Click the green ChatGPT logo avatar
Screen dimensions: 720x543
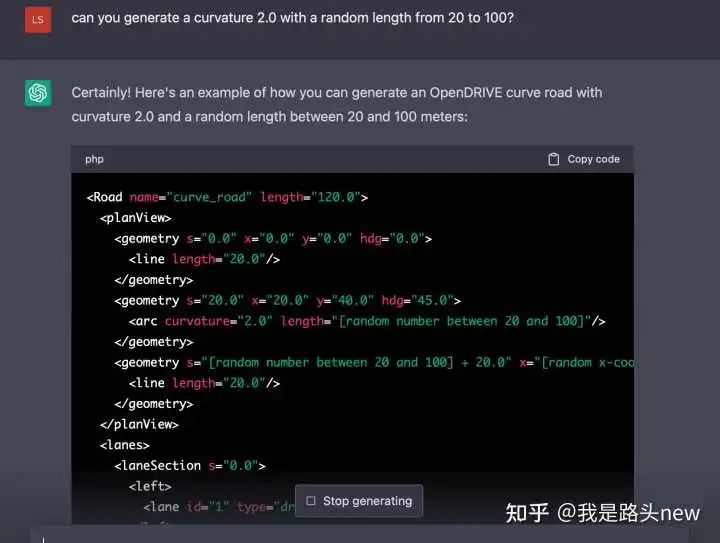38,93
